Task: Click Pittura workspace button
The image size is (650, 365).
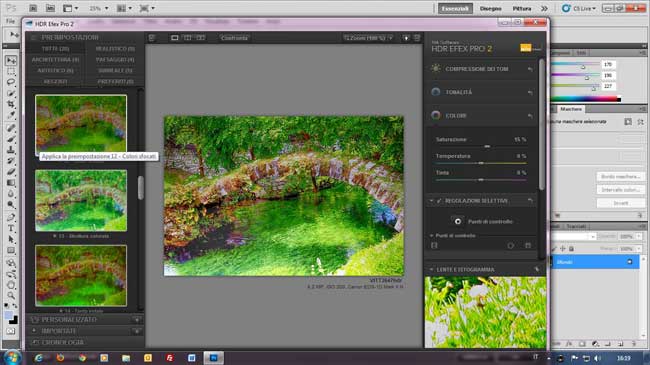Action: (x=522, y=8)
